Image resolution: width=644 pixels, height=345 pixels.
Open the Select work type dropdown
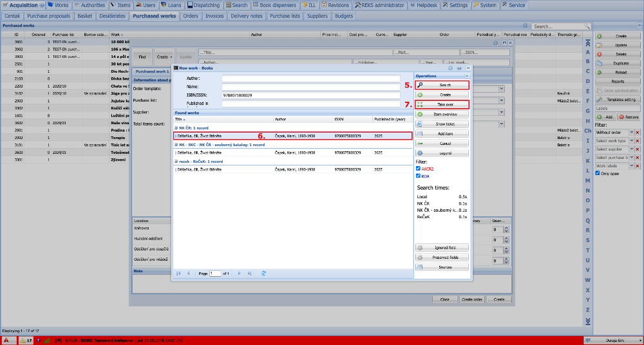(x=631, y=141)
